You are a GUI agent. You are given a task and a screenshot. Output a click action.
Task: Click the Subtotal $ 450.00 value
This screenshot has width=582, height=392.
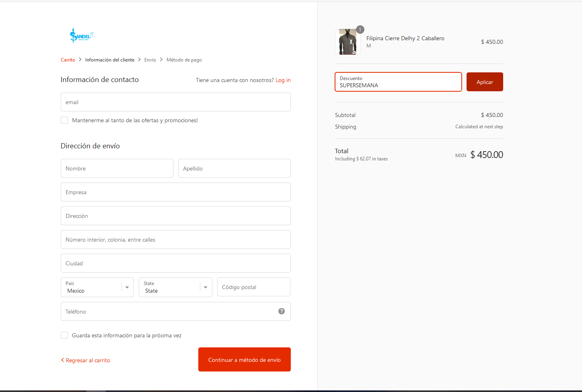pyautogui.click(x=492, y=115)
